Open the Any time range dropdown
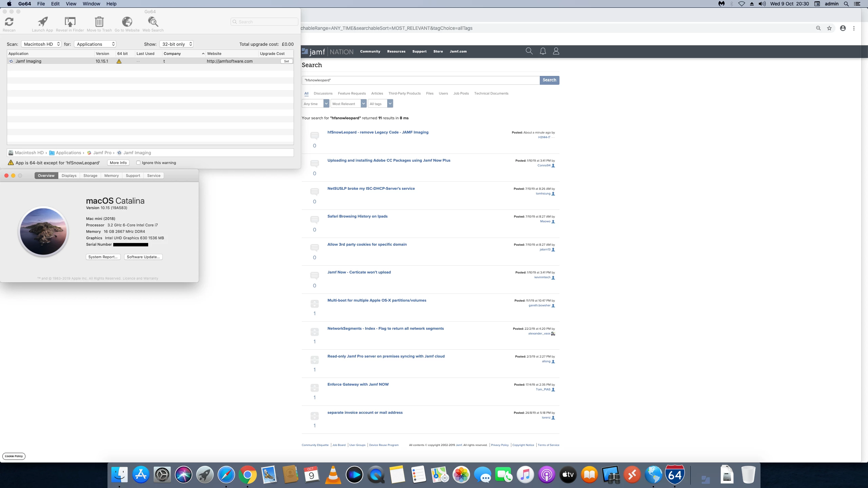The width and height of the screenshot is (868, 488). click(315, 104)
